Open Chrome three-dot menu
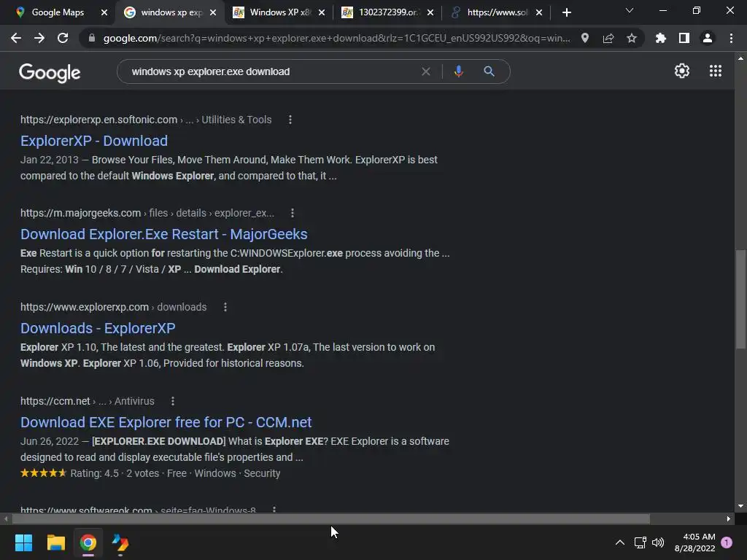This screenshot has height=560, width=747. tap(731, 38)
